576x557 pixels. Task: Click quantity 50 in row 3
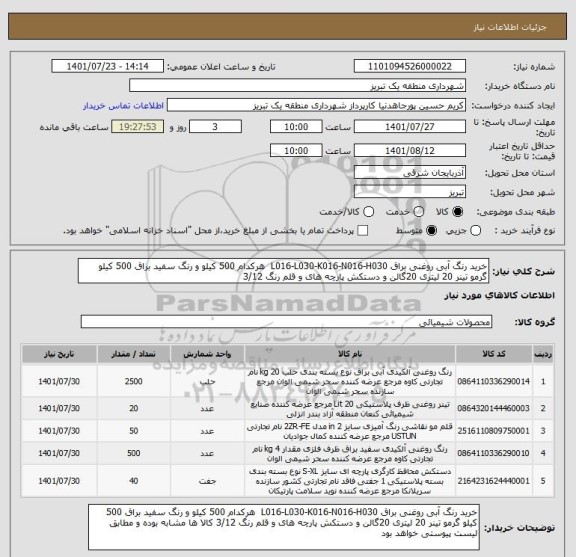point(134,431)
